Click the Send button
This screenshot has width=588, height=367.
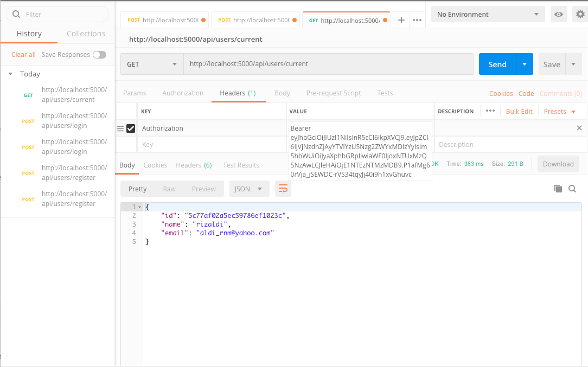[x=497, y=63]
